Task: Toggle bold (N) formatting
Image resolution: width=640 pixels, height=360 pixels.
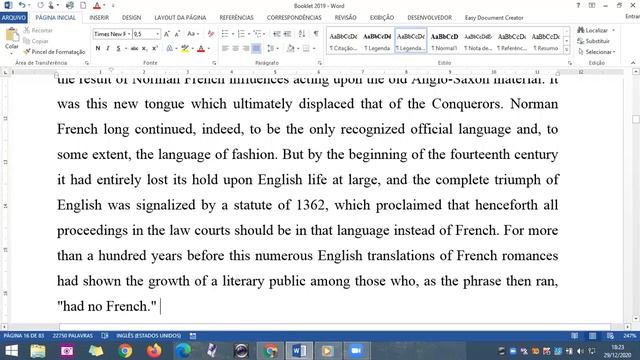Action: coord(98,49)
